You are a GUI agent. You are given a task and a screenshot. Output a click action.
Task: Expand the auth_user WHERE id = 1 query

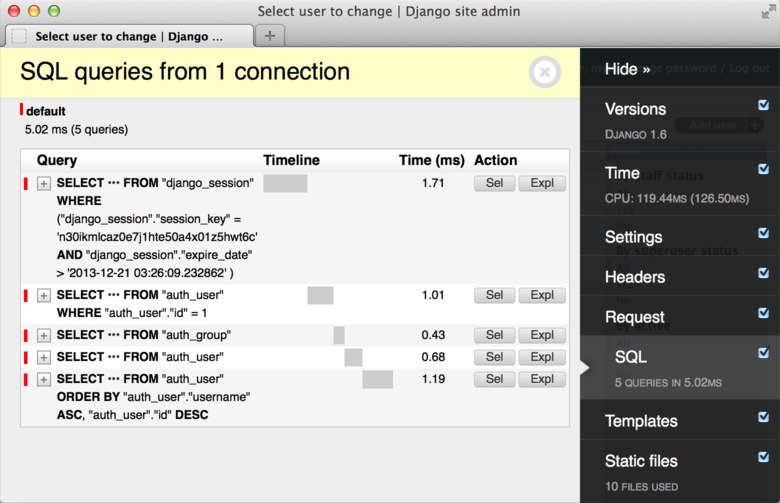pos(44,296)
